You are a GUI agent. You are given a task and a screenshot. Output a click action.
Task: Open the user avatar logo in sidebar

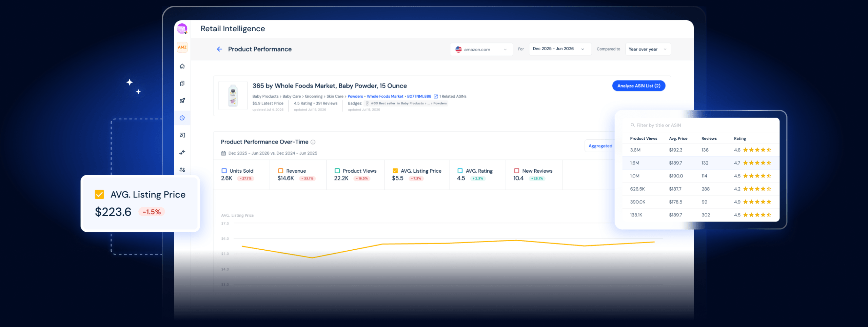(x=182, y=29)
